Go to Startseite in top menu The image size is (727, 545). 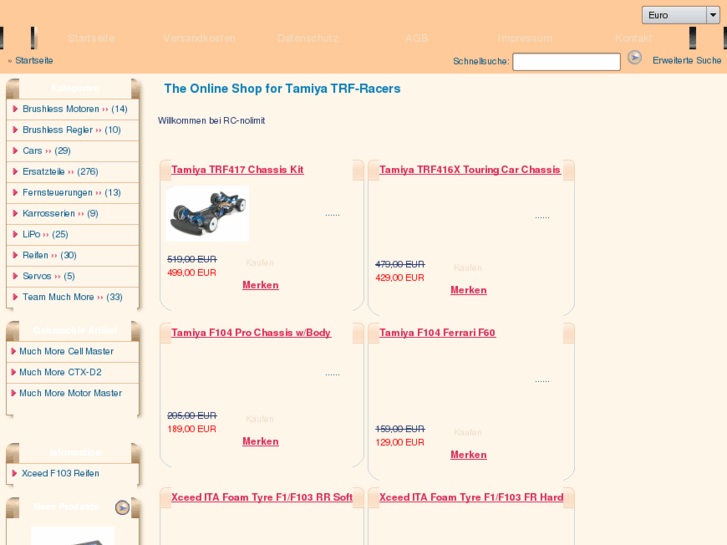pos(91,38)
